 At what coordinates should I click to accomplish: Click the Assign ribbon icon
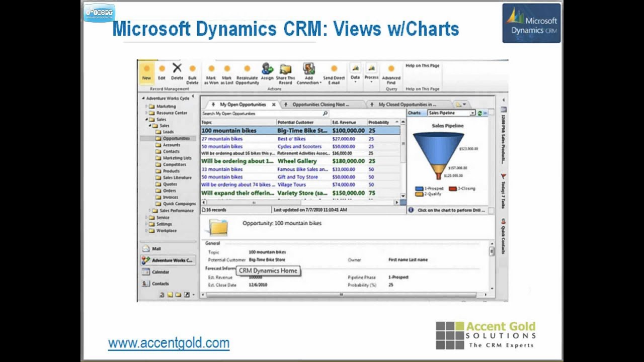267,68
